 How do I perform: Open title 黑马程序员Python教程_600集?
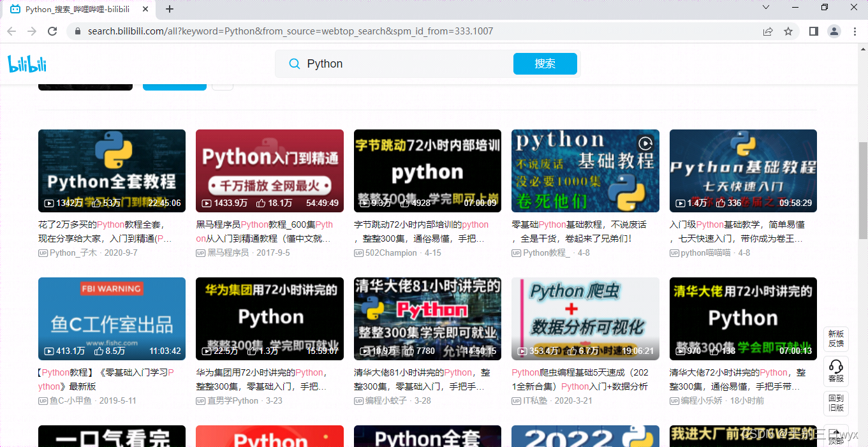coord(265,231)
